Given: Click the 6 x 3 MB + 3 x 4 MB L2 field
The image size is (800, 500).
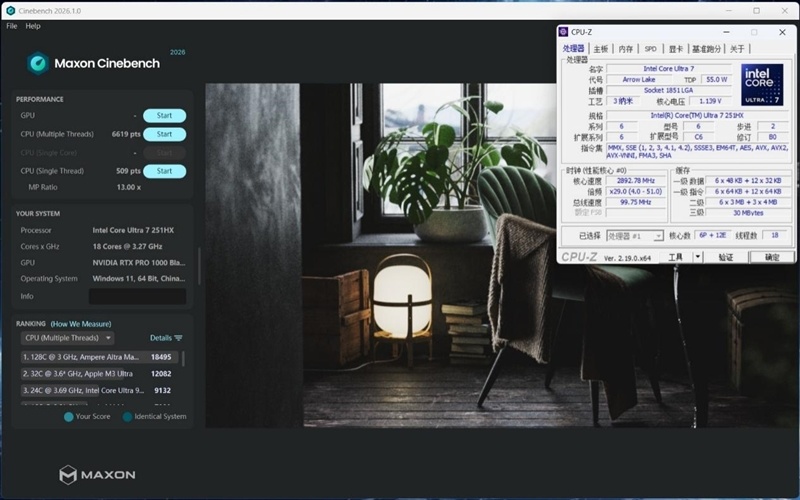Looking at the screenshot, I should point(748,202).
